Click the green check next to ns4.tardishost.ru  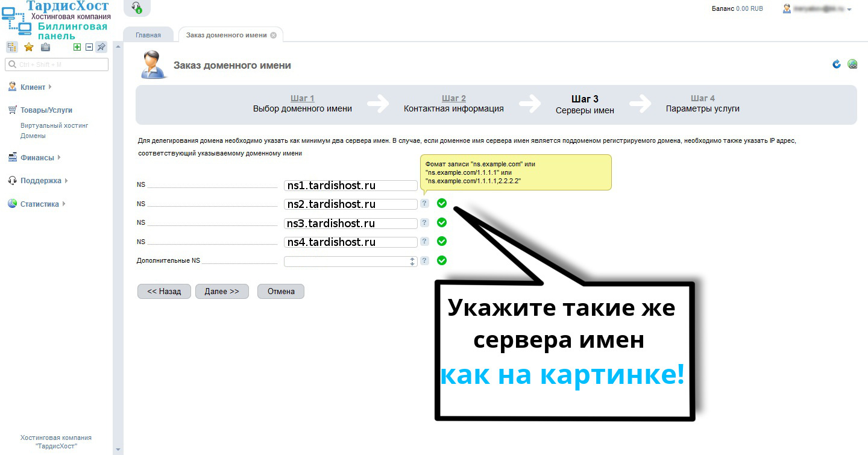pos(442,241)
